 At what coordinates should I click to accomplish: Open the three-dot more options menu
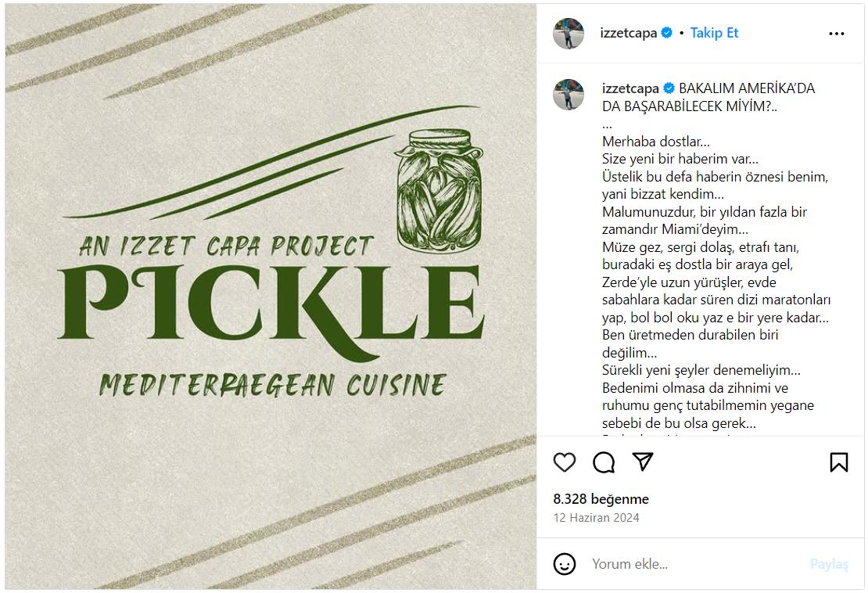[837, 34]
